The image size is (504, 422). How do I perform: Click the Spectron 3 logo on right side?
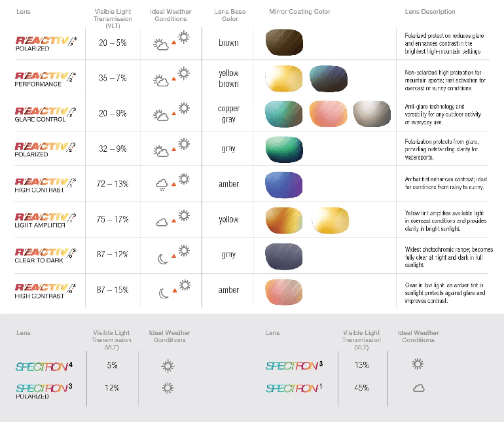[294, 366]
